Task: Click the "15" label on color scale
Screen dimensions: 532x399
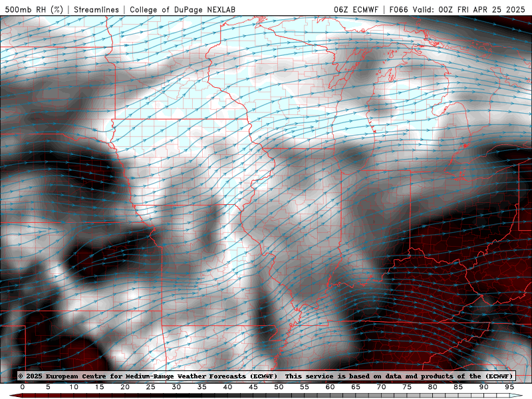Action: (x=99, y=387)
